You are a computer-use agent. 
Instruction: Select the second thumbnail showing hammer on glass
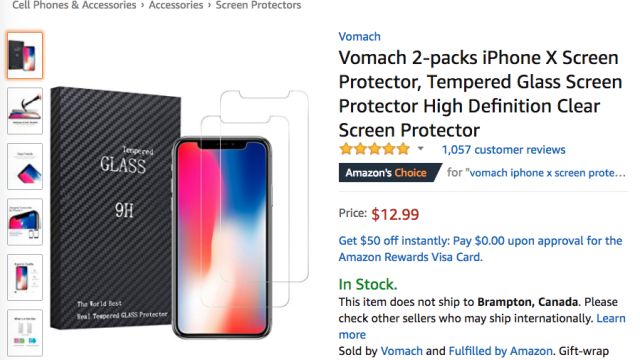click(25, 111)
